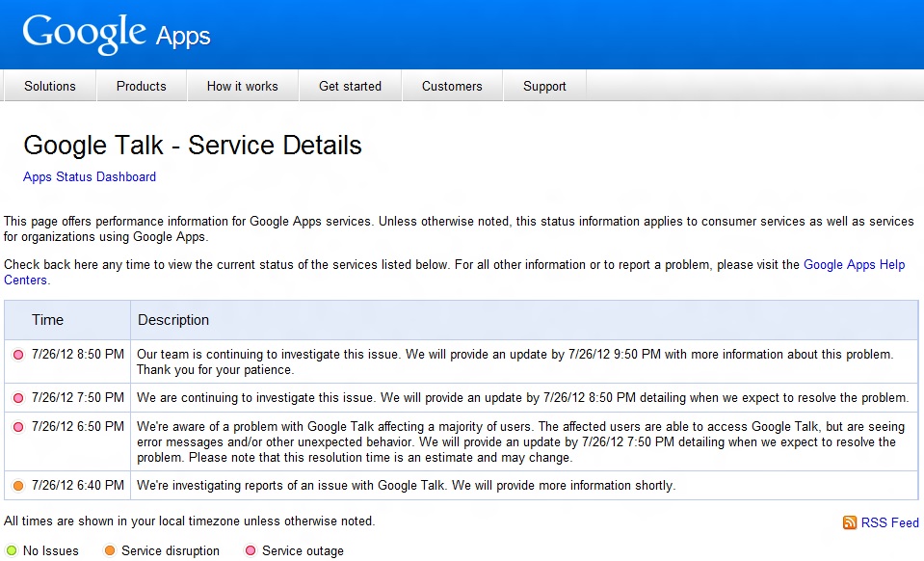Open the RSS Feed link
Viewport: 924px width, 561px height.
[x=890, y=522]
